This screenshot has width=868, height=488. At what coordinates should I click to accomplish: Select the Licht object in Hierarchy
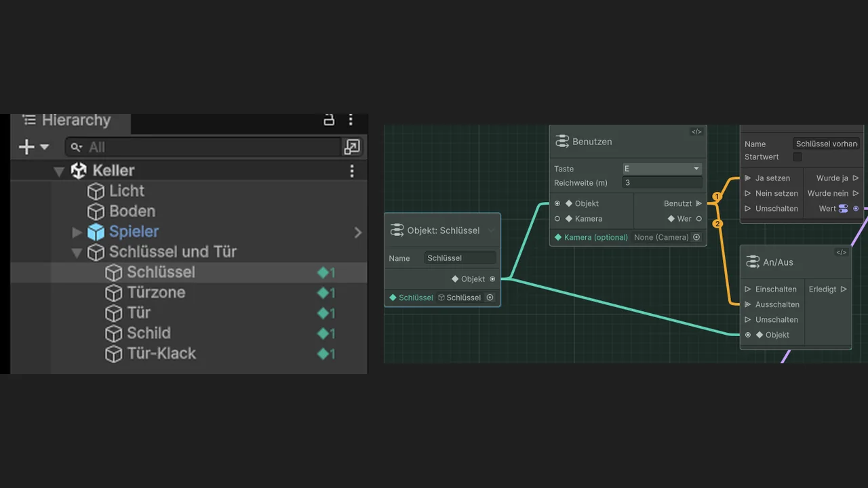(127, 191)
